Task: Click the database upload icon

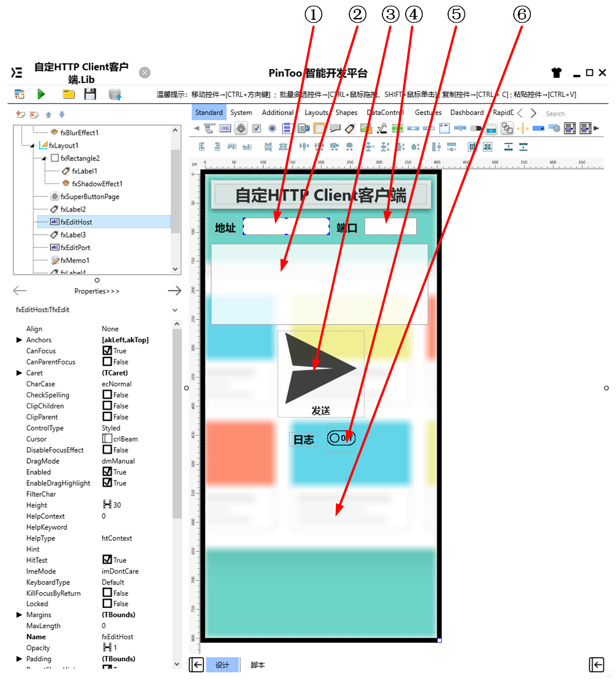Action: click(x=115, y=94)
